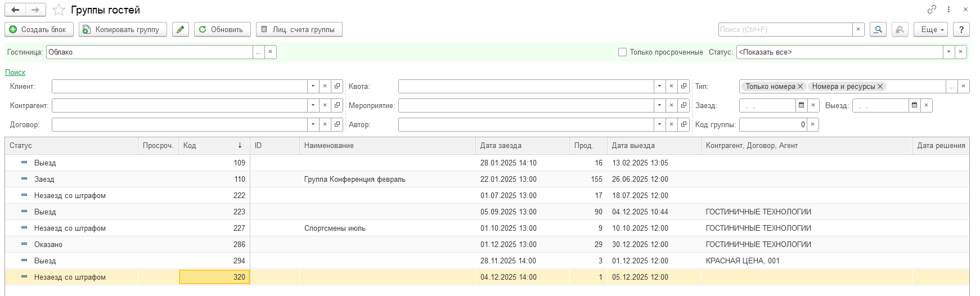Open the Тип selection ellipsis button
Viewport: 980px width, 296px height.
click(x=951, y=86)
